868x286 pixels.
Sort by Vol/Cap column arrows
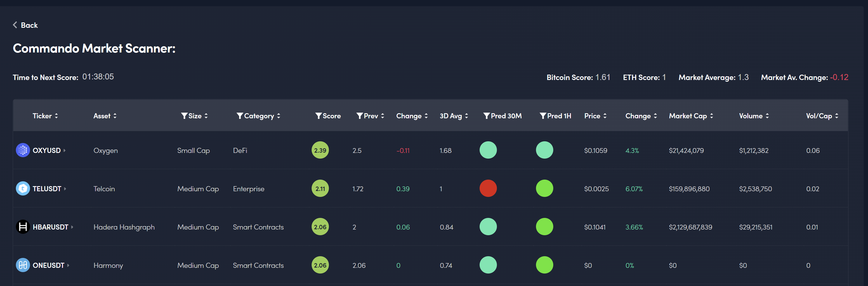tap(836, 116)
